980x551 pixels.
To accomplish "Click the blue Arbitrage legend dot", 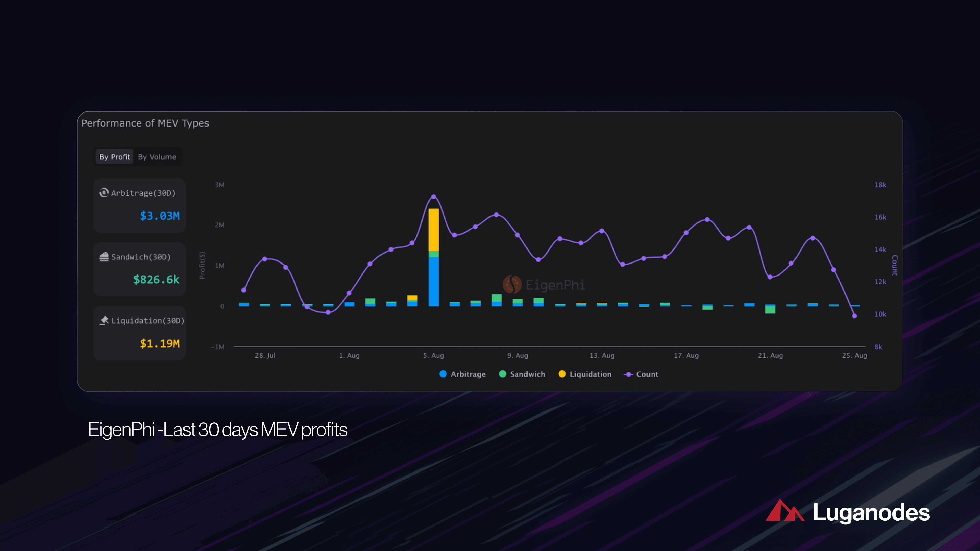I will 443,374.
